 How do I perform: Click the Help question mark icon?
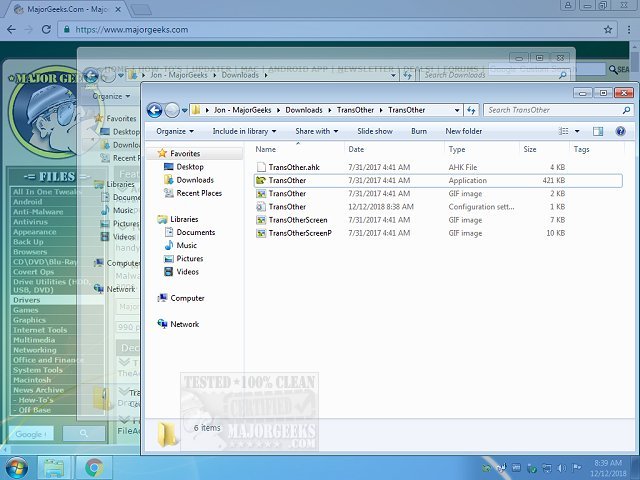coord(621,131)
